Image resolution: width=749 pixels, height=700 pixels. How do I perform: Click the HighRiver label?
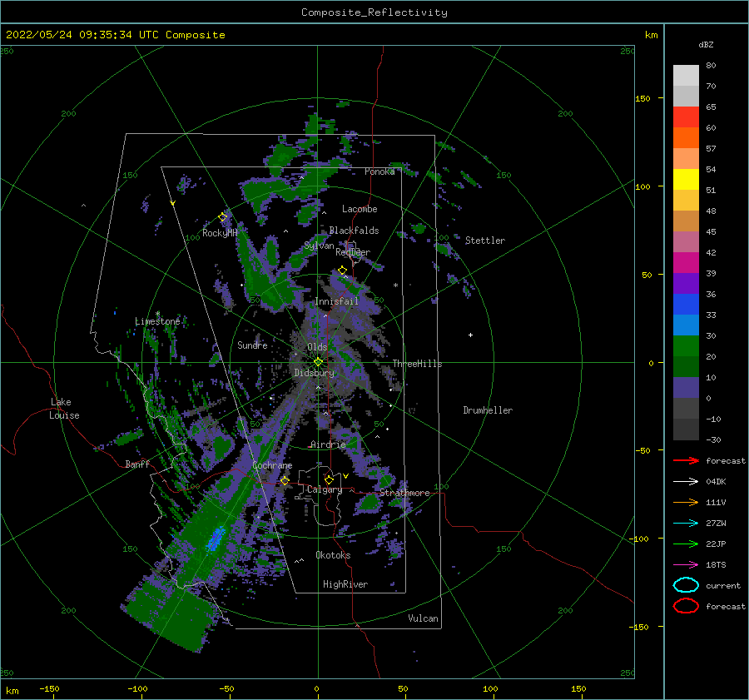tap(345, 584)
